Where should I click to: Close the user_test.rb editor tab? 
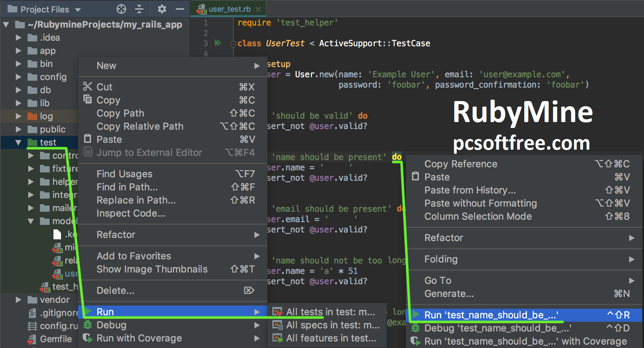tap(258, 9)
